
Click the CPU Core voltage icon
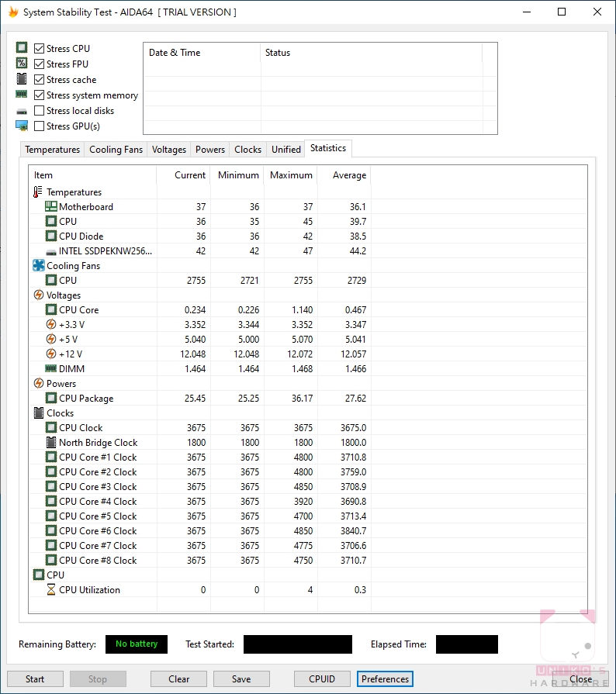coord(51,309)
